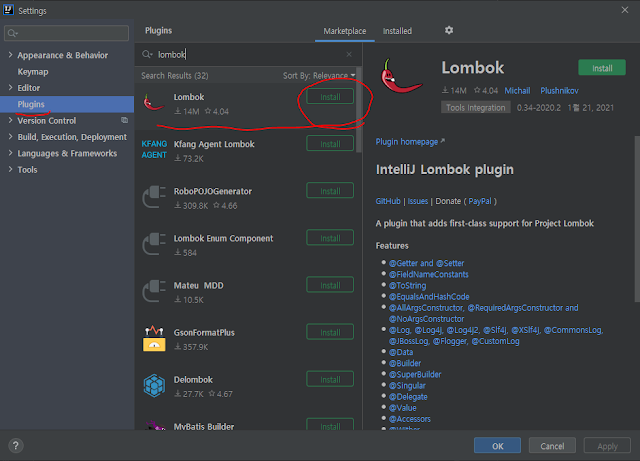Click the Kfang Agent plugin logo

point(154,149)
